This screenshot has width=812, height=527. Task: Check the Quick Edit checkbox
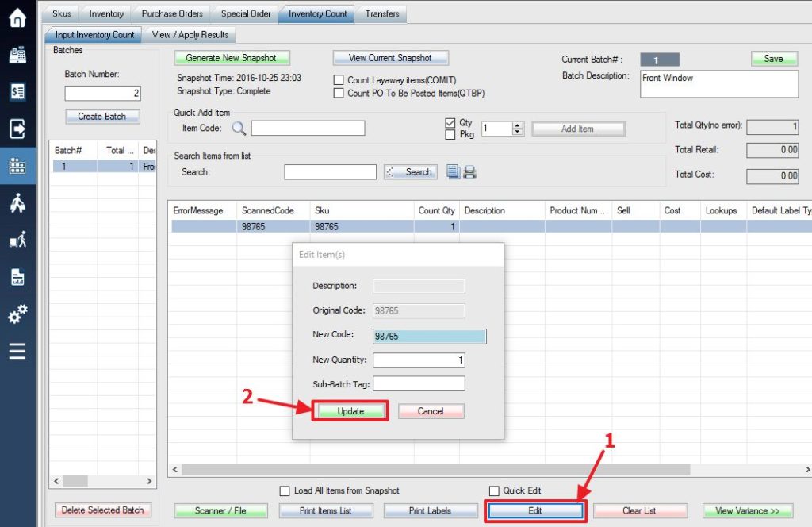(x=494, y=490)
